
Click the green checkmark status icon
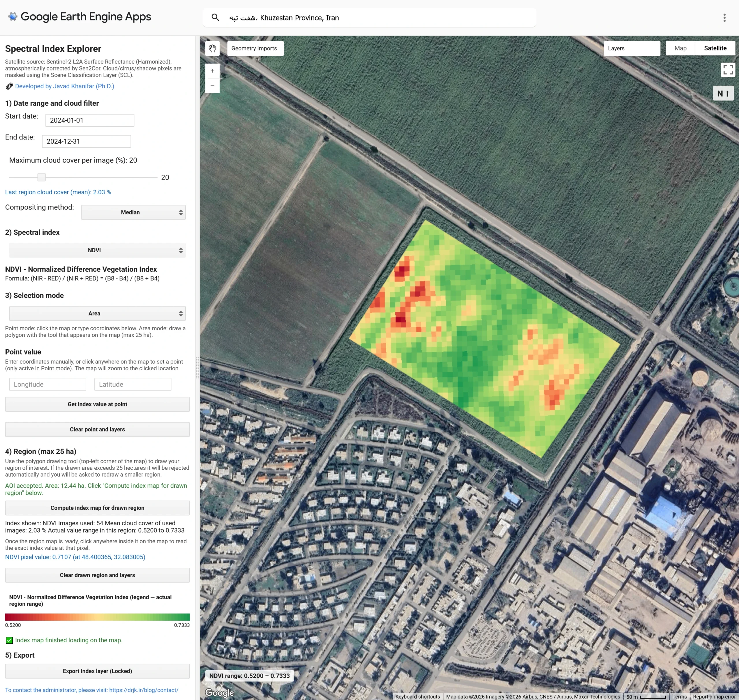coord(9,640)
